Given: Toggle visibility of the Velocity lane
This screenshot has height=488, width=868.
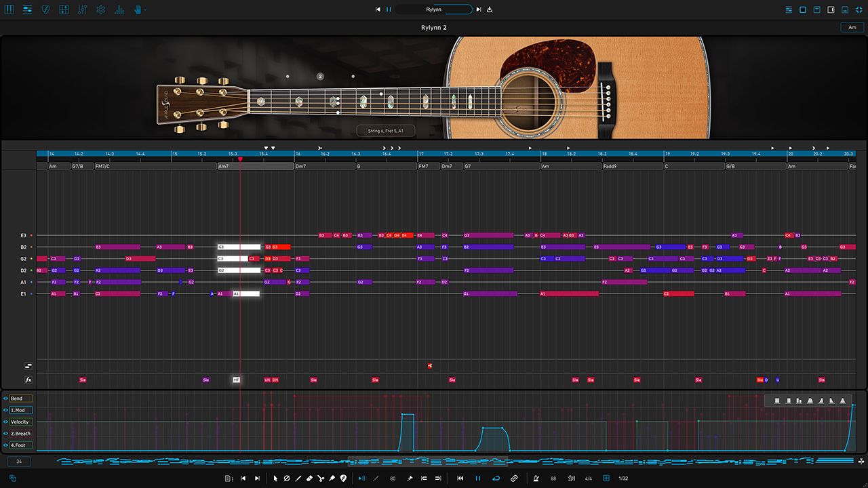Looking at the screenshot, I should [x=5, y=422].
